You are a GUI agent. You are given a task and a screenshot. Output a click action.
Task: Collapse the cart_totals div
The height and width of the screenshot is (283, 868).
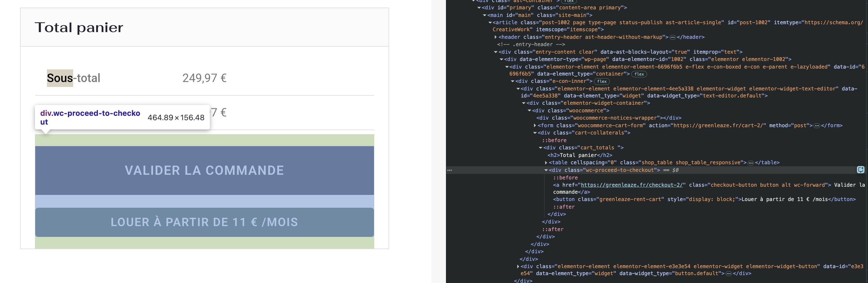540,148
